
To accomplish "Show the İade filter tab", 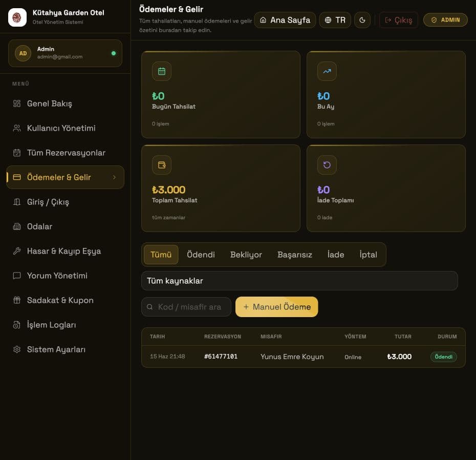I will 336,255.
